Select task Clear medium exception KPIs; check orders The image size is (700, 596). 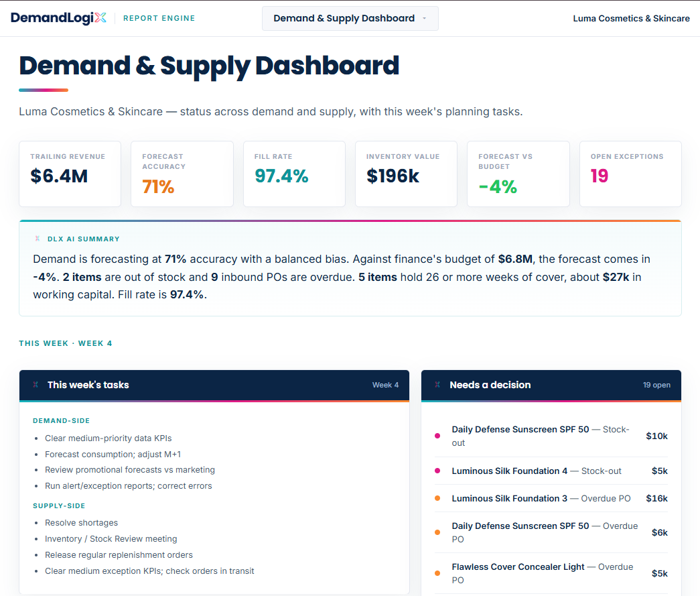149,571
